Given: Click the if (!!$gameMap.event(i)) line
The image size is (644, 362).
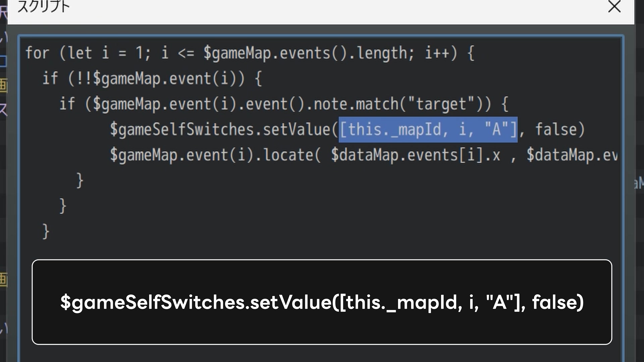Looking at the screenshot, I should [x=152, y=79].
